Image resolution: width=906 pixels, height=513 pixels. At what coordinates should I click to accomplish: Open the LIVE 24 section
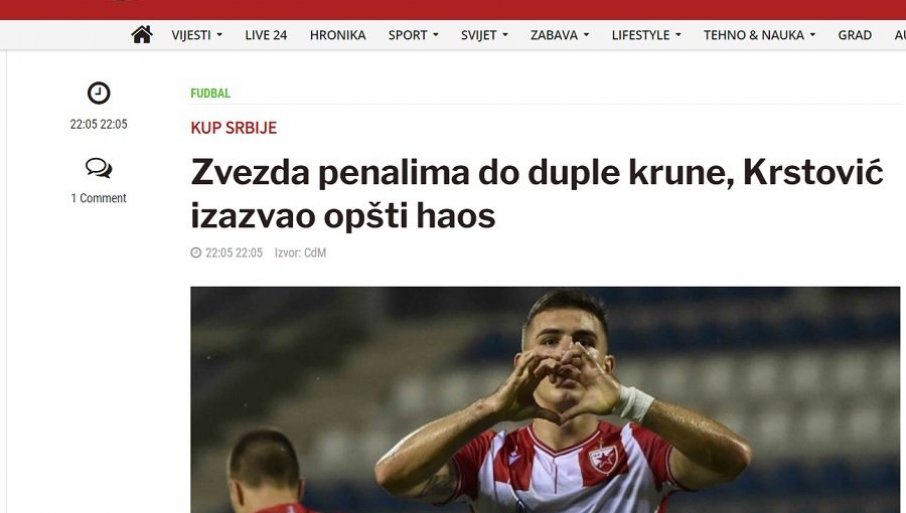tap(266, 35)
